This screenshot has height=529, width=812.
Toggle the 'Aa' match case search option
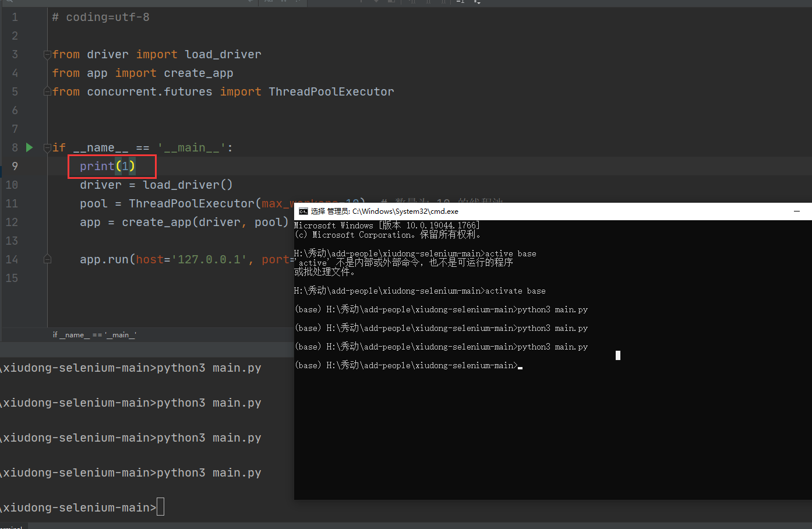(x=269, y=2)
